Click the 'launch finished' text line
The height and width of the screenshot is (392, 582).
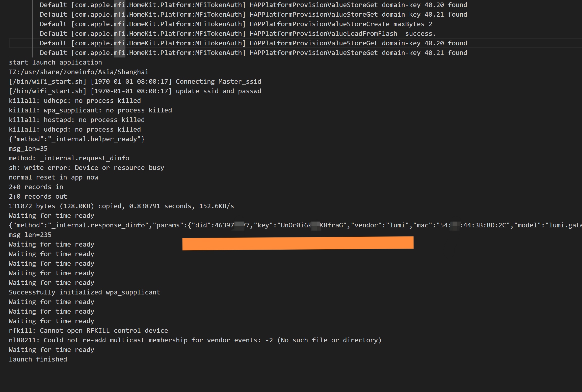(x=38, y=359)
